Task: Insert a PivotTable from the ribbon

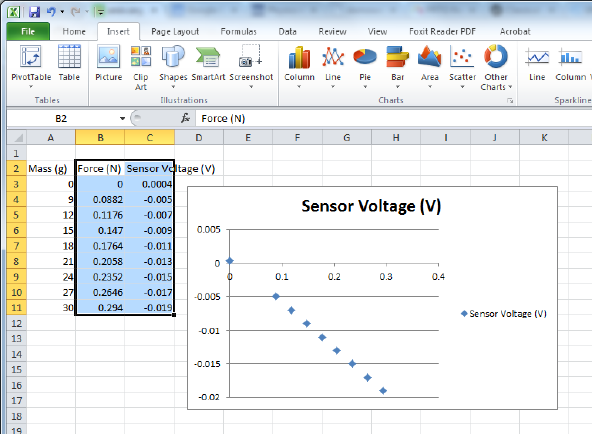Action: (x=31, y=67)
